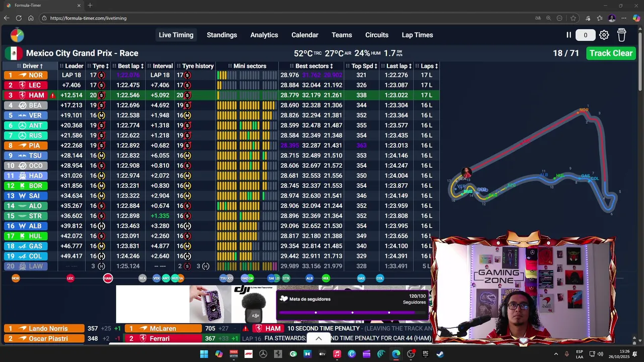
Task: Open the F1 app in taskbar
Action: click(x=249, y=354)
